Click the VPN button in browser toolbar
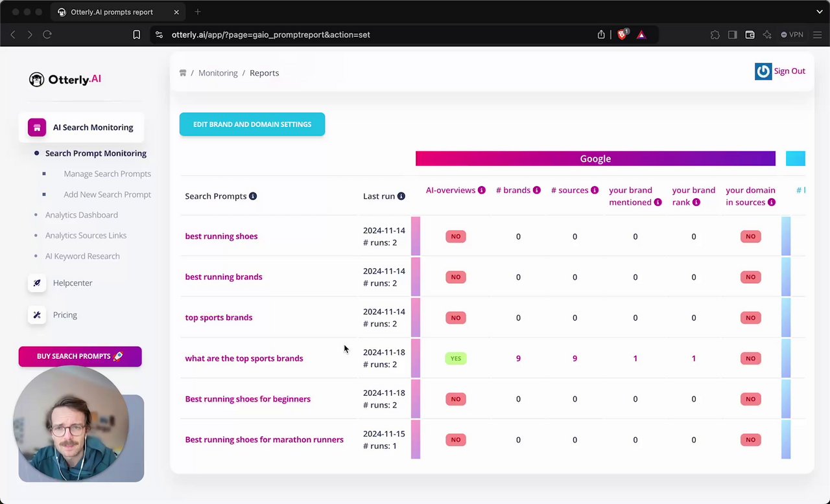Image resolution: width=830 pixels, height=504 pixels. [792, 35]
